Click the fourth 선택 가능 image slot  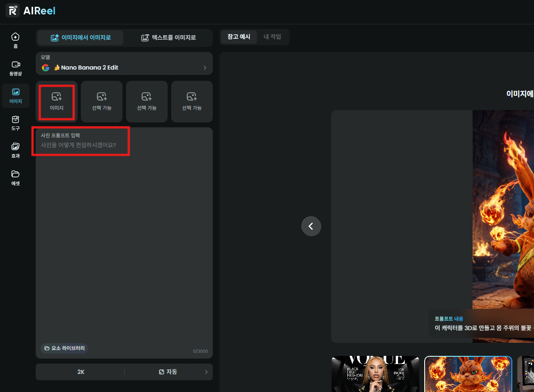coord(192,102)
